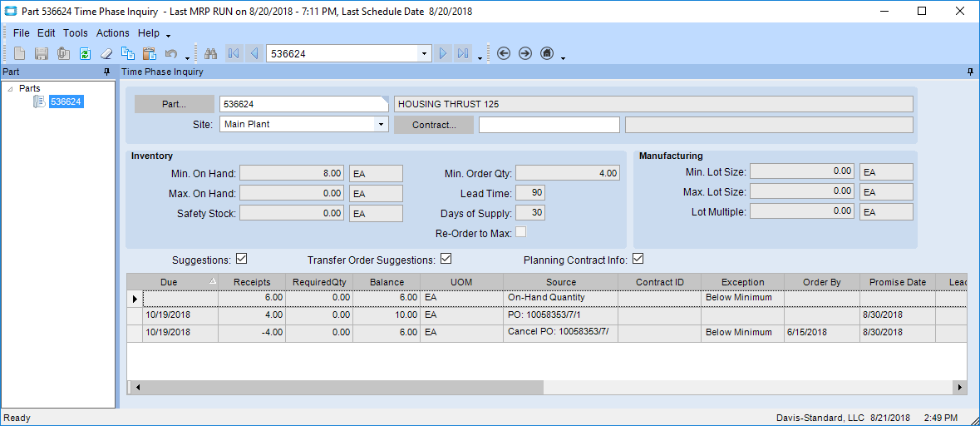Go to the first record

coord(233,54)
